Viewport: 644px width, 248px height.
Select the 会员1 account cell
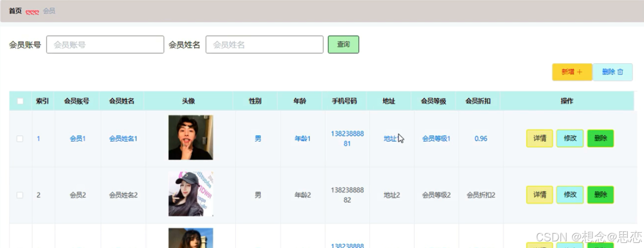[78, 139]
